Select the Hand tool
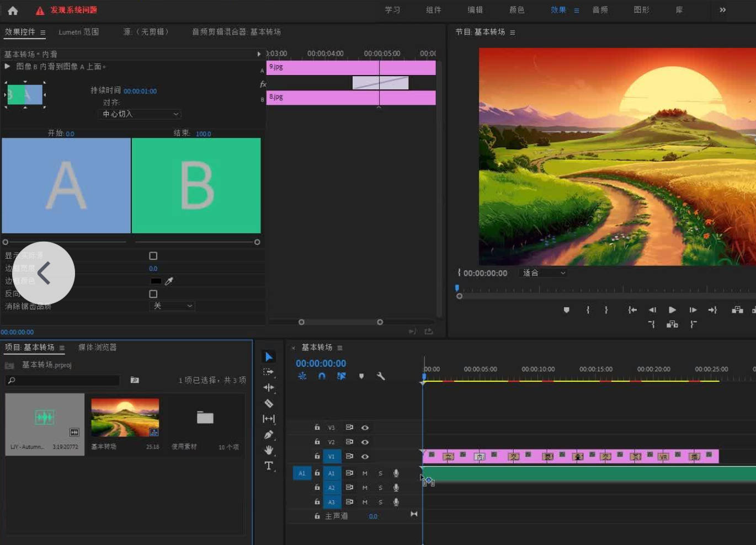The height and width of the screenshot is (545, 756). tap(269, 450)
